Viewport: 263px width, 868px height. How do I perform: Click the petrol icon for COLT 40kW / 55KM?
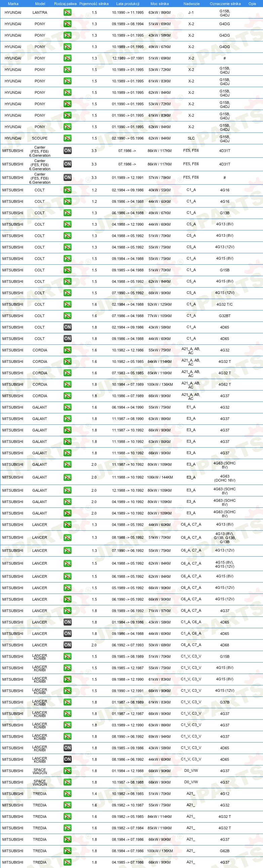[68, 190]
